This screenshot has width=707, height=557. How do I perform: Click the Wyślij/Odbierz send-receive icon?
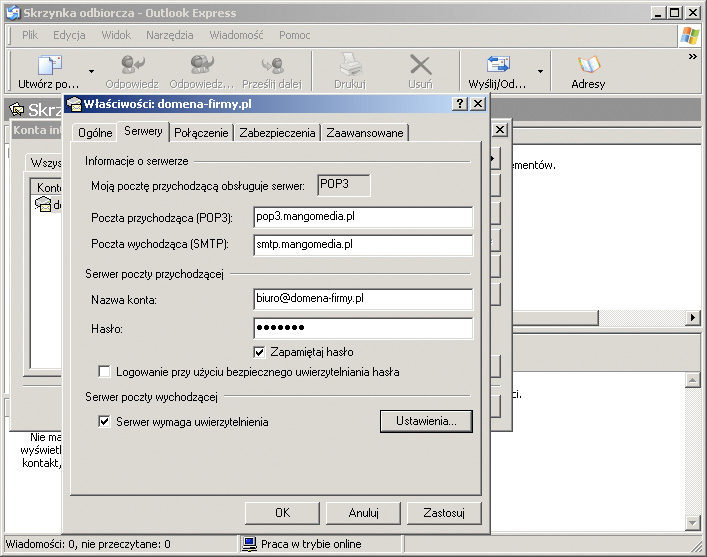(x=498, y=65)
